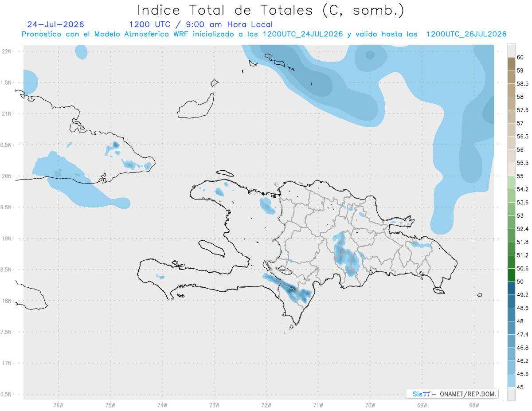This screenshot has width=532, height=411.
Task: Click the '71W' longitude label
Action: click(x=318, y=405)
